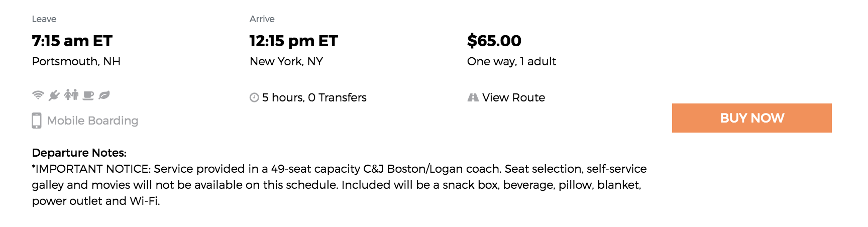Click the One way, 1 adult label
The height and width of the screenshot is (227, 868).
point(511,61)
